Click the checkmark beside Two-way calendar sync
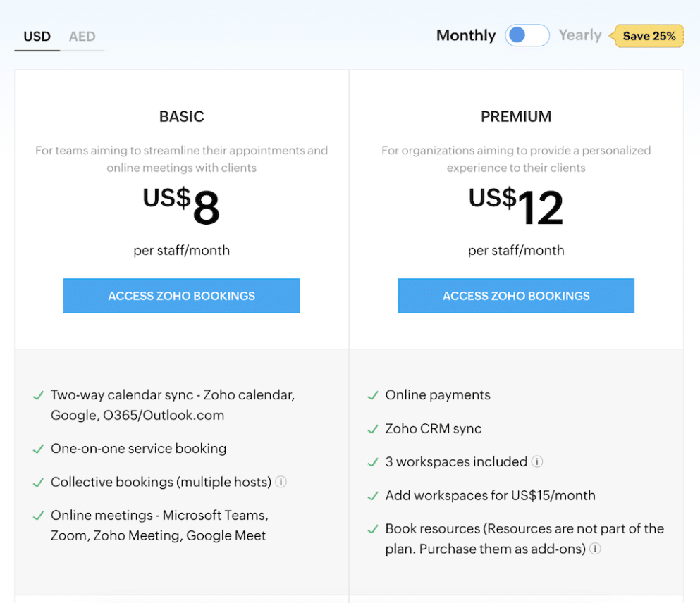 pyautogui.click(x=37, y=395)
